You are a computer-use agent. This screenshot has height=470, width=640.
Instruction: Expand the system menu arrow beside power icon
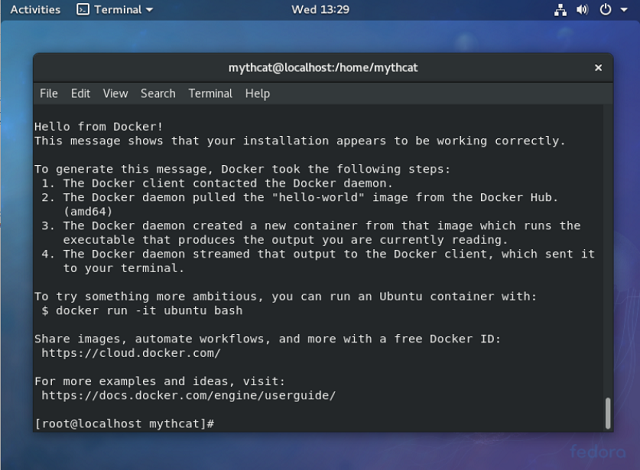pos(624,10)
